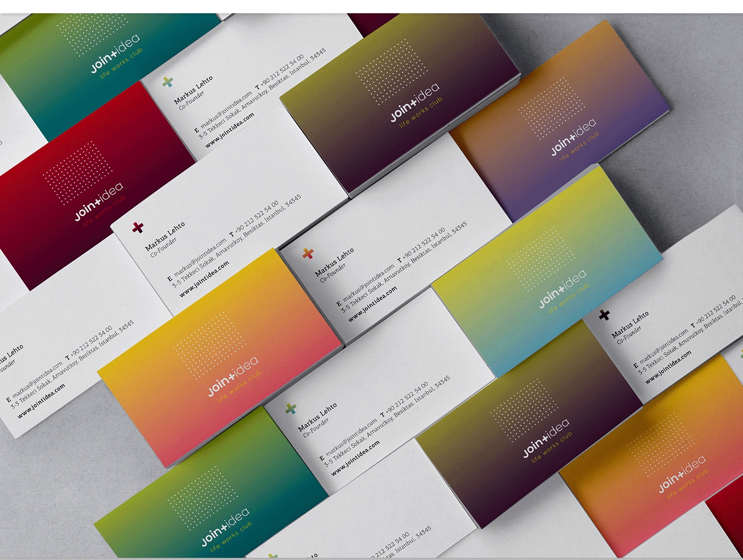Click the orange plus icon beside Markus Lehto
The image size is (743, 560).
point(308,254)
